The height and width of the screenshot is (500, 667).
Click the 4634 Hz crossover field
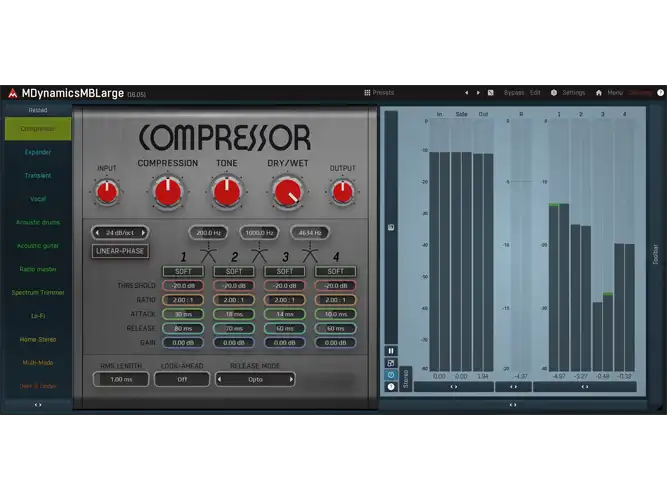pyautogui.click(x=310, y=233)
